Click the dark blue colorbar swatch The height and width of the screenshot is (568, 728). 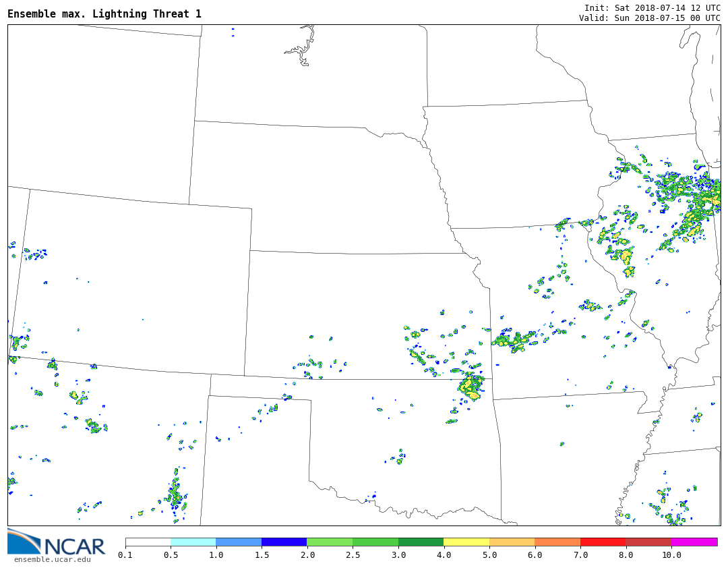point(284,542)
